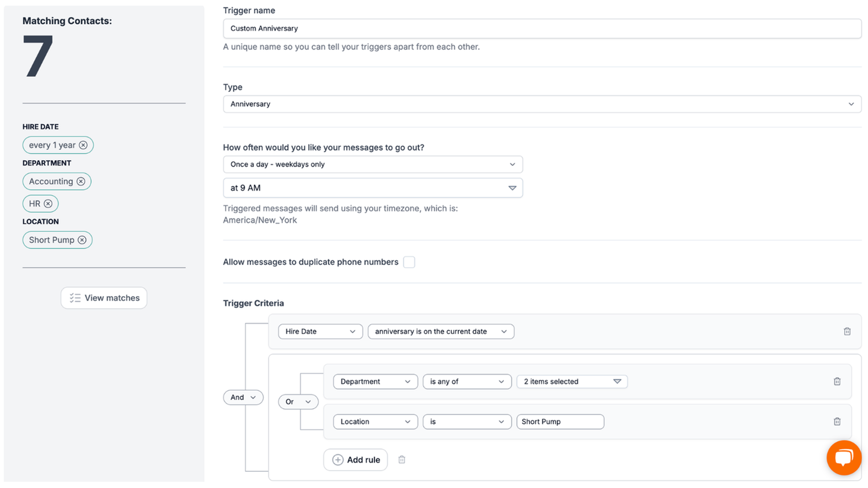Delete the Department rule via trash icon
The image size is (868, 488).
click(x=837, y=382)
